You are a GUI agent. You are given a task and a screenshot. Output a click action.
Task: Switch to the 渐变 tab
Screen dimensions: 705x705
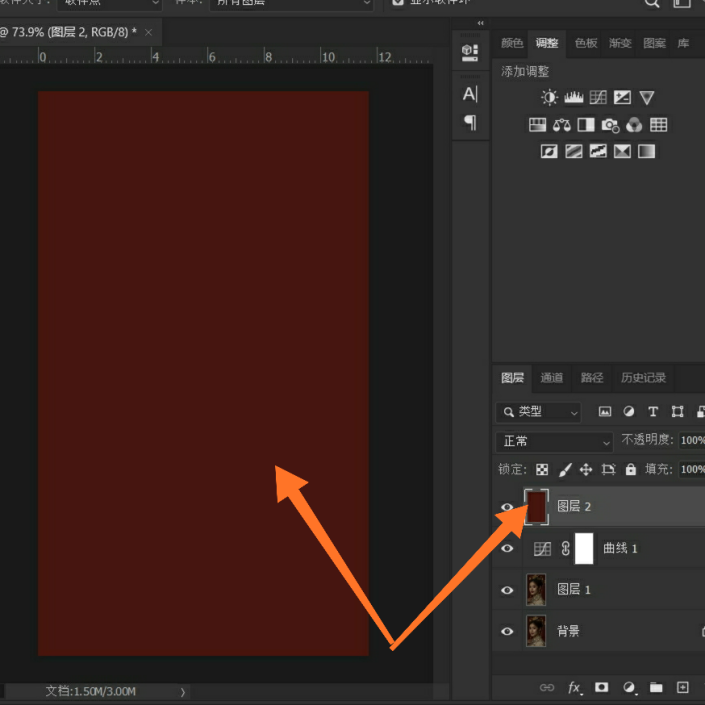pyautogui.click(x=620, y=43)
